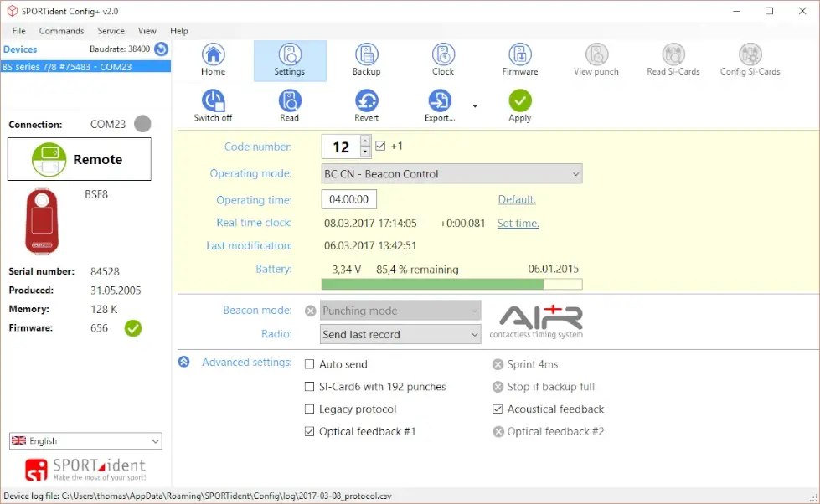Image resolution: width=820 pixels, height=504 pixels.
Task: Click the Set time link
Action: 518,224
